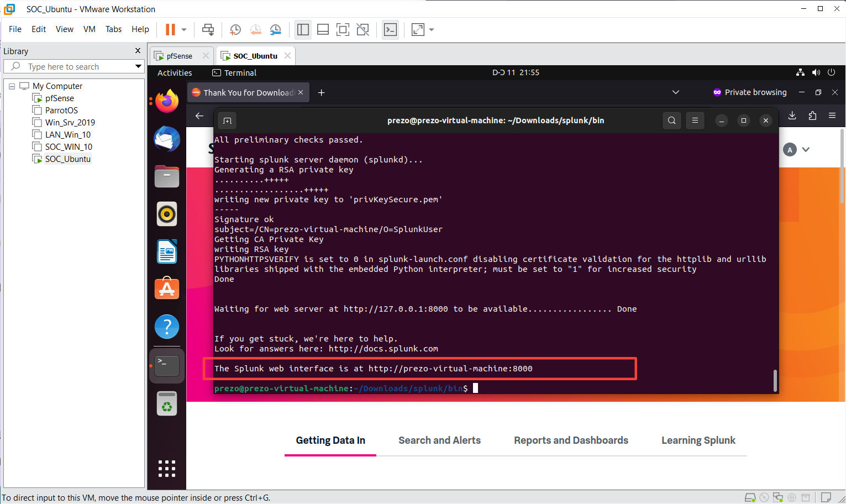Open the File menu
The height and width of the screenshot is (504, 846).
click(x=15, y=29)
